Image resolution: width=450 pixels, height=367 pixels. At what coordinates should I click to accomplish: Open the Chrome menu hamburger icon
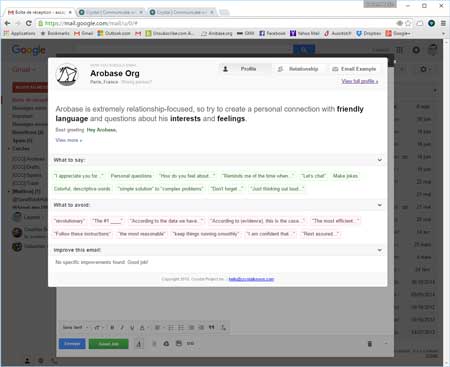(x=443, y=23)
